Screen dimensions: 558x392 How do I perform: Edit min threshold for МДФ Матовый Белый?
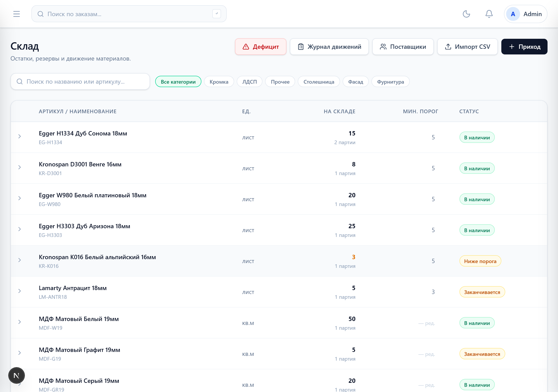pos(427,323)
